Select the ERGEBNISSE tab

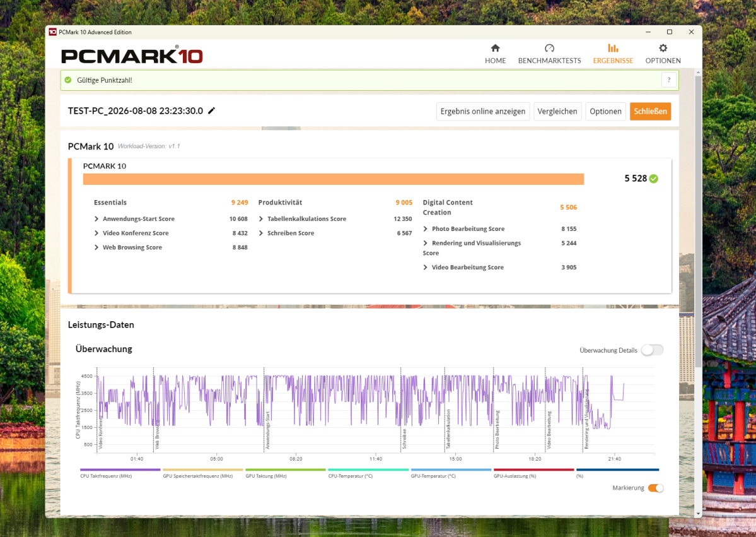(x=613, y=54)
